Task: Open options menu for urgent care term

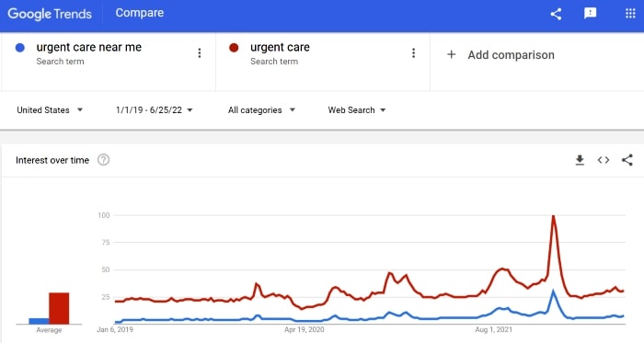Action: 414,53
